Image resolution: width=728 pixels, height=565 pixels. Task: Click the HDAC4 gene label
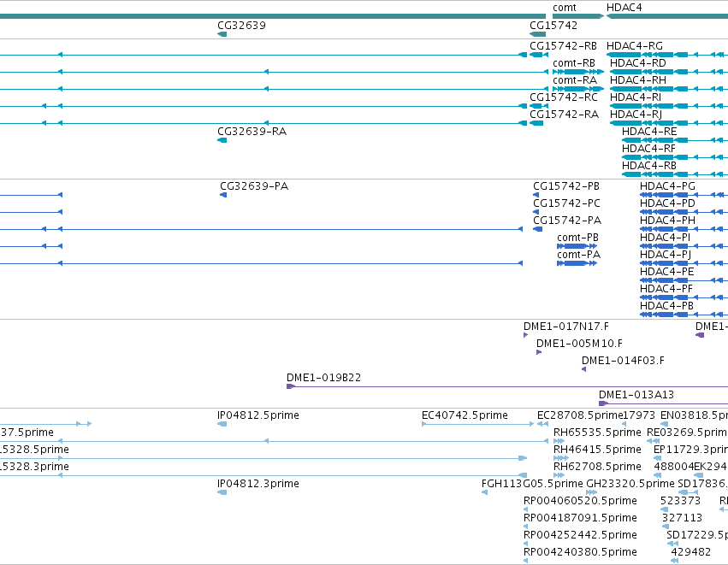(624, 8)
